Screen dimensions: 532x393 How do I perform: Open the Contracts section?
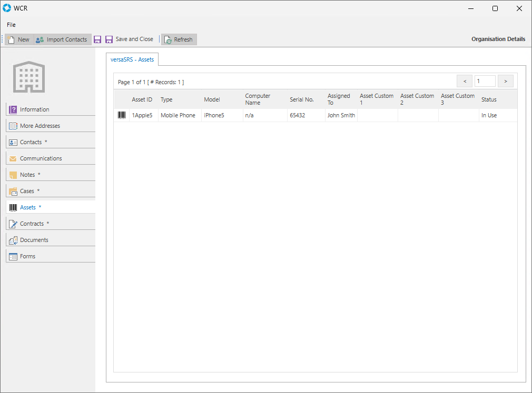point(32,224)
